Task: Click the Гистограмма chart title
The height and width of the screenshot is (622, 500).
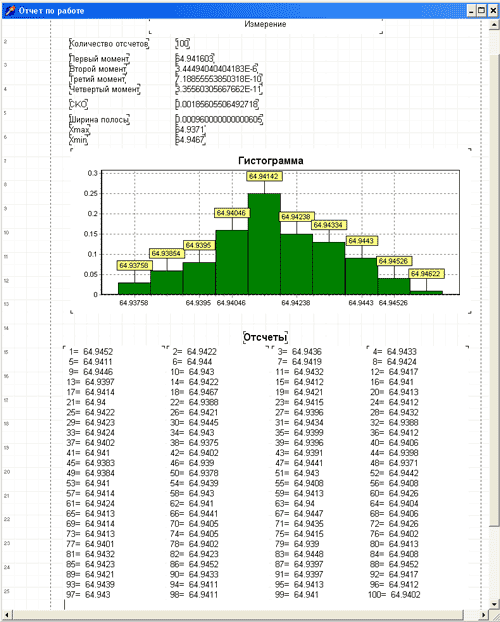Action: pyautogui.click(x=271, y=161)
